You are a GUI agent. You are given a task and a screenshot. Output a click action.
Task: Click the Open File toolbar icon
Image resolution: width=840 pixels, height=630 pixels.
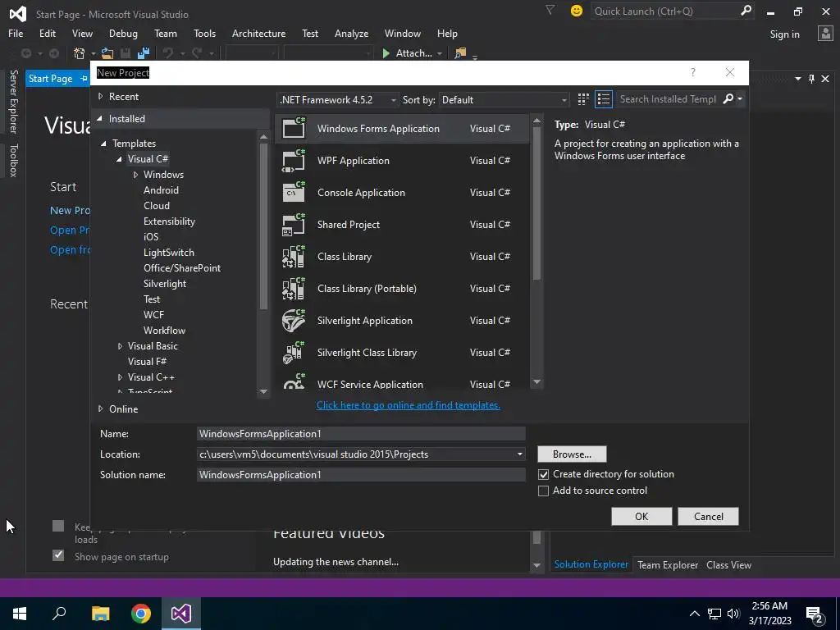pos(107,53)
